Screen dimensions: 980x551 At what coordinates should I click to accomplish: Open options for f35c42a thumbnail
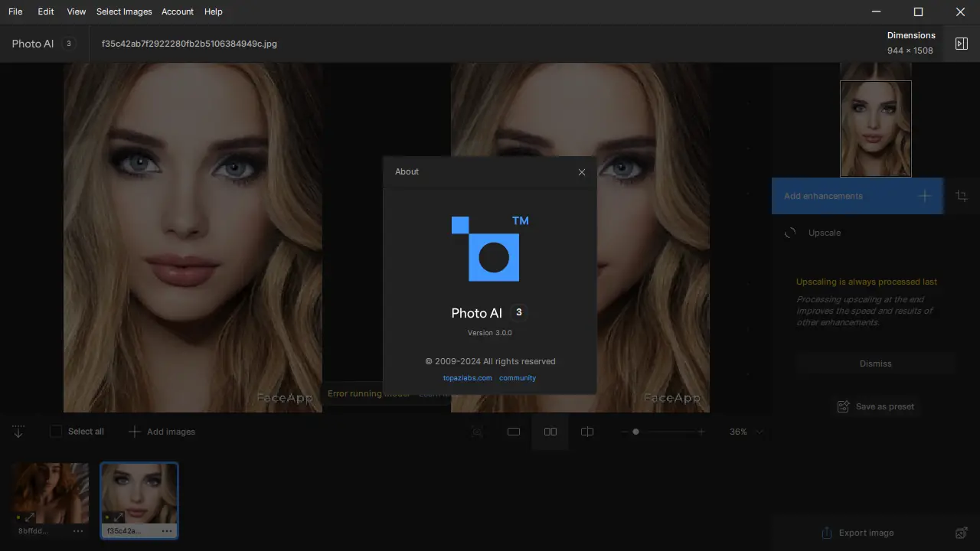coord(166,531)
